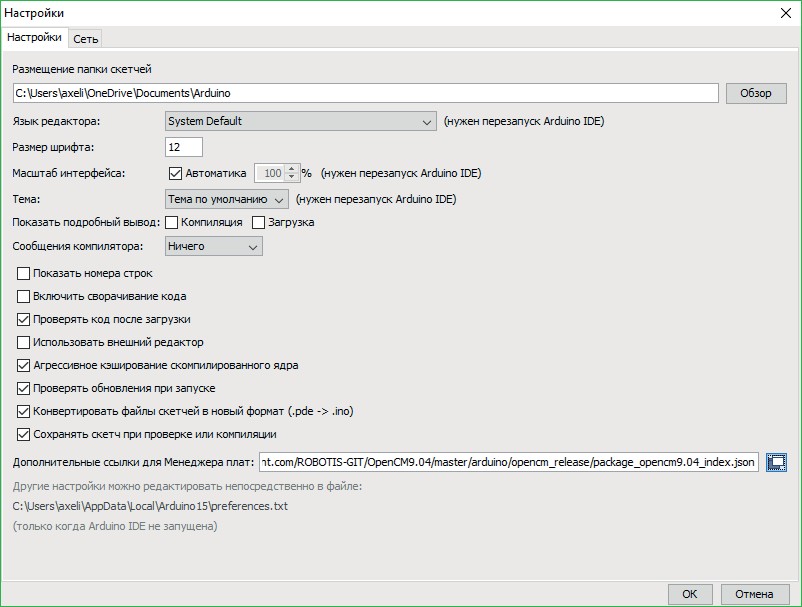
Task: Click the sketchbook folder path field
Action: click(365, 93)
